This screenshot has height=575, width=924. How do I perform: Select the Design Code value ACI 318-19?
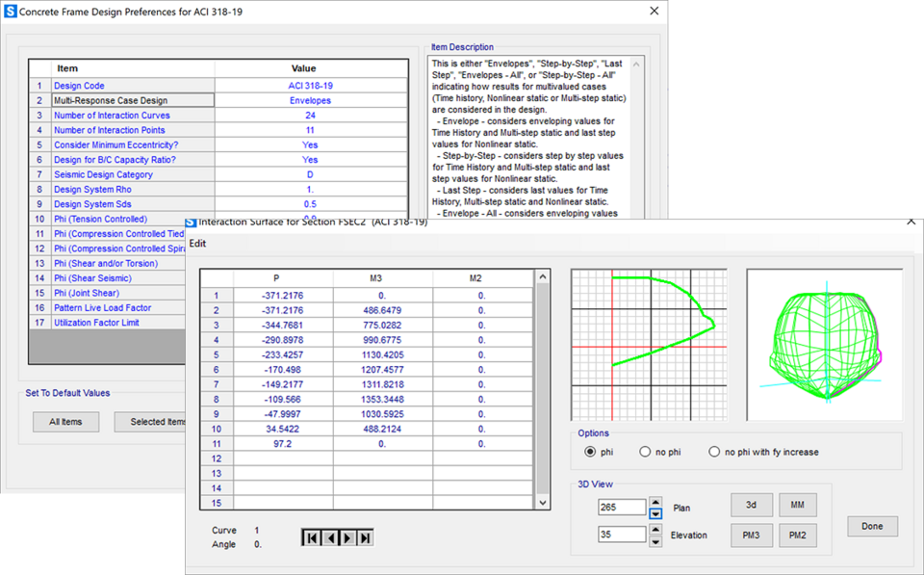pyautogui.click(x=310, y=86)
